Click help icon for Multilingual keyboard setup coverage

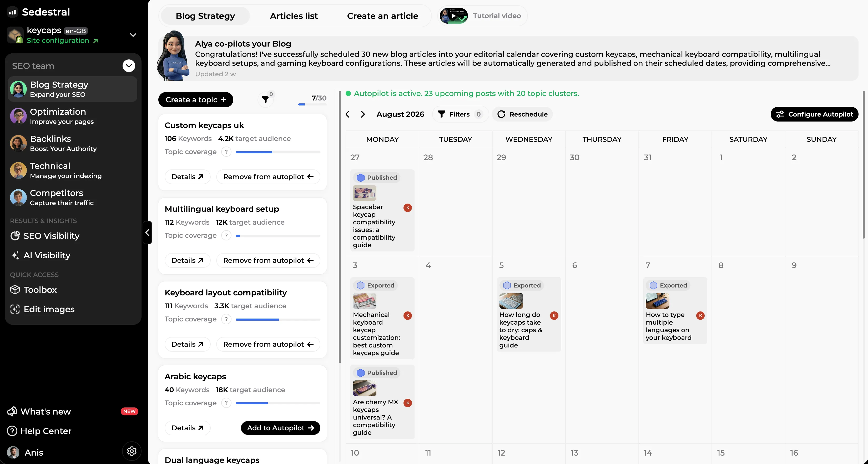click(226, 235)
